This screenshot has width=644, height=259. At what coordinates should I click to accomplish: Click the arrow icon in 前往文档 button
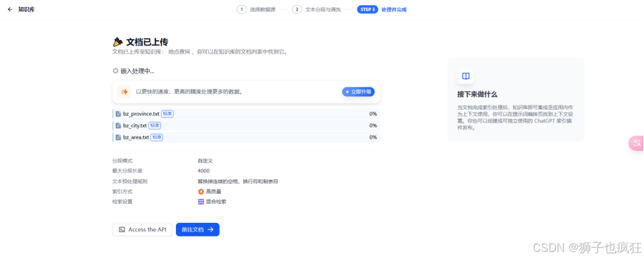pyautogui.click(x=210, y=229)
